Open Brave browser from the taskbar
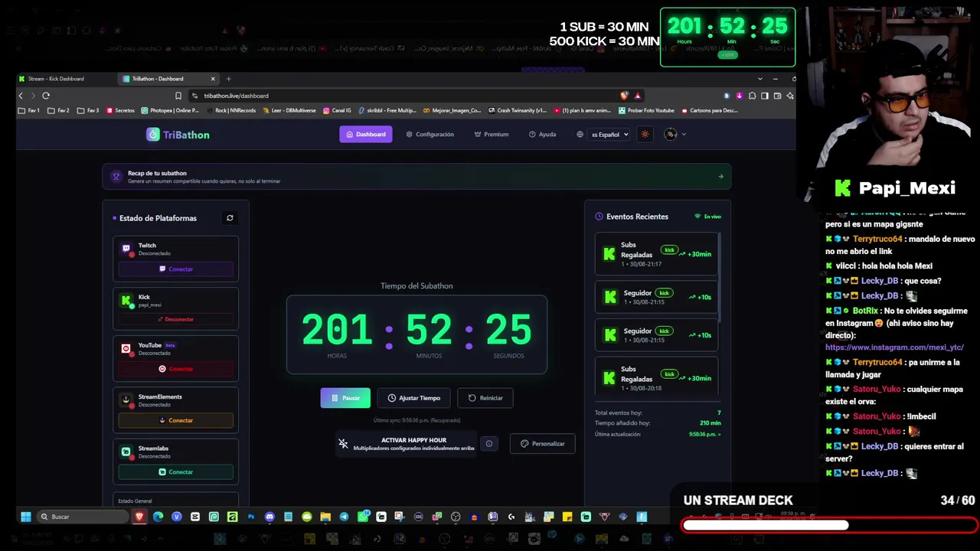Image resolution: width=980 pixels, height=551 pixels. pos(139,517)
